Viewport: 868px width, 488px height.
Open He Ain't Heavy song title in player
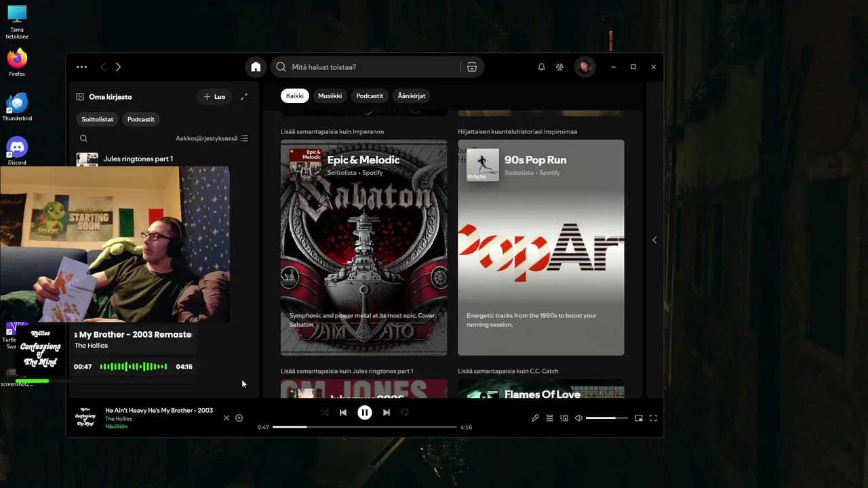coord(159,410)
